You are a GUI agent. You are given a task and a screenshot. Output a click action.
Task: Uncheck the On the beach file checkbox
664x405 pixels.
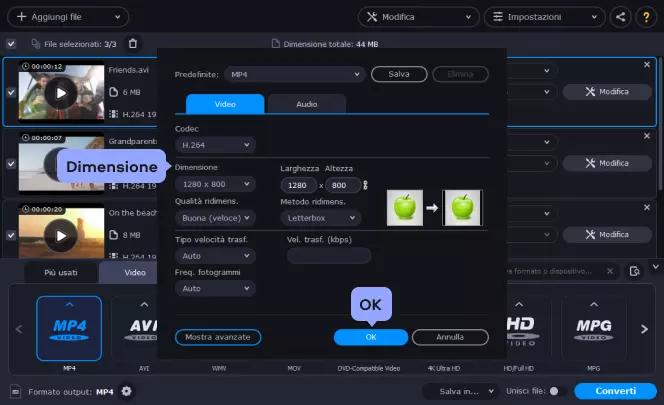(x=11, y=235)
